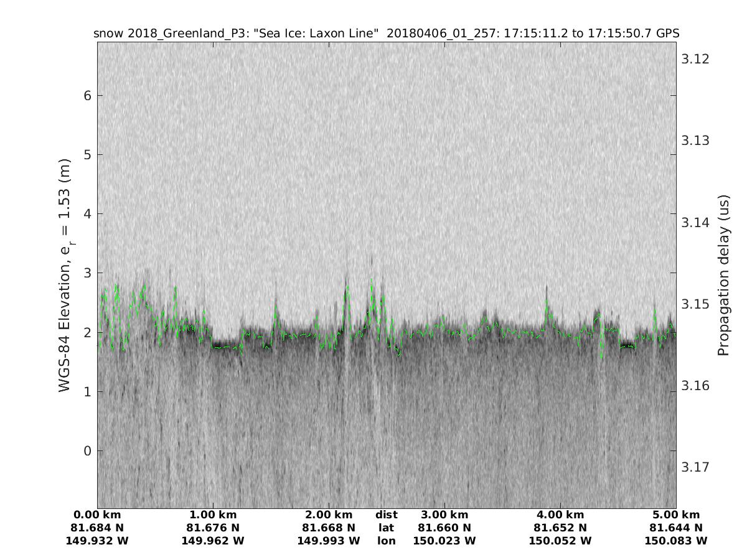Image resolution: width=747 pixels, height=560 pixels.
Task: Click the 150.083 W longitude label
Action: 676,541
